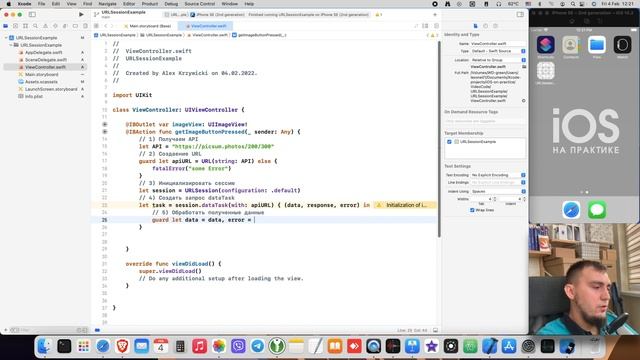This screenshot has height=360, width=640.
Task: Open Telegram from the Dock
Action: tap(258, 346)
